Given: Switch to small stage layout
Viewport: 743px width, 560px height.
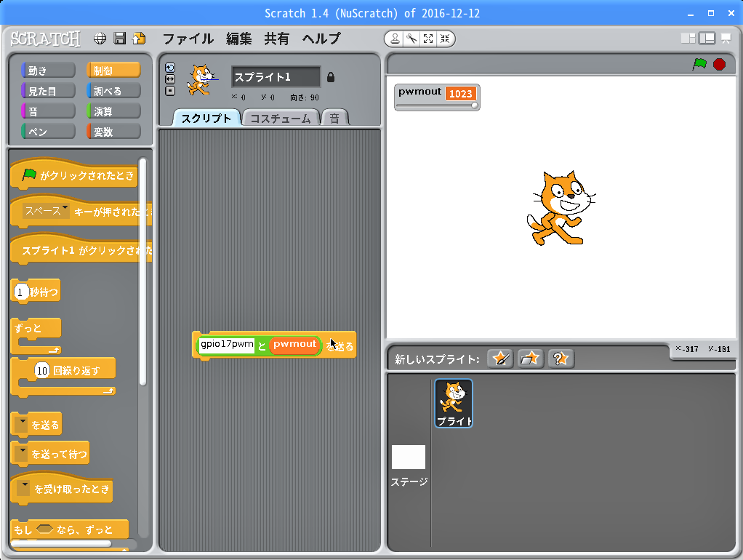Looking at the screenshot, I should pos(688,39).
